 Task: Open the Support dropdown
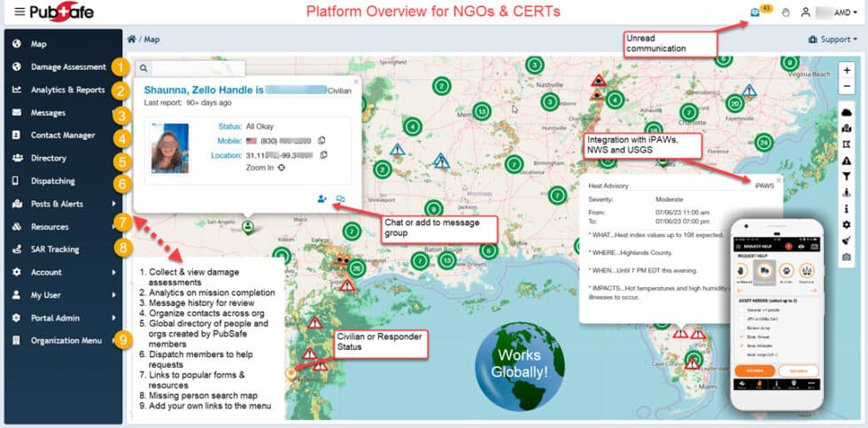[x=833, y=40]
